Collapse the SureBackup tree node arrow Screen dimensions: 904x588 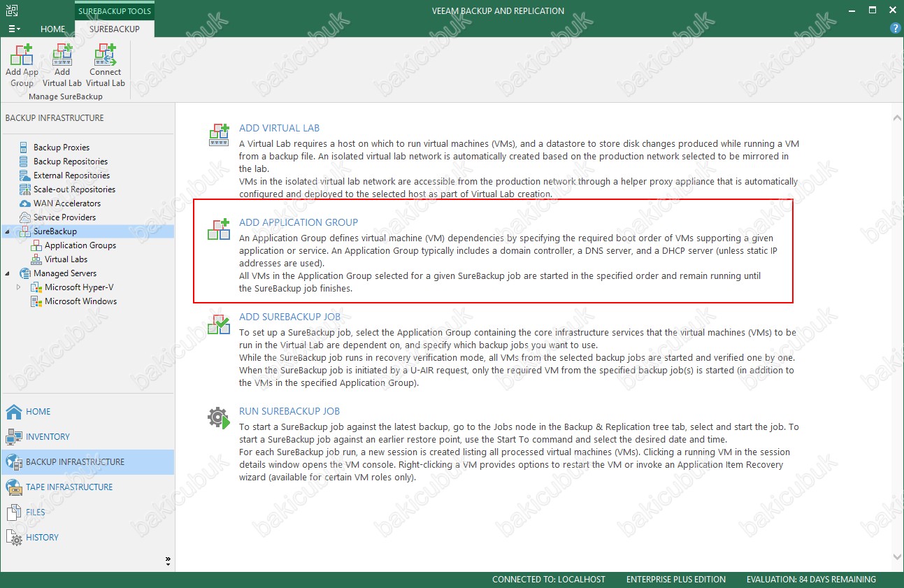(8, 231)
